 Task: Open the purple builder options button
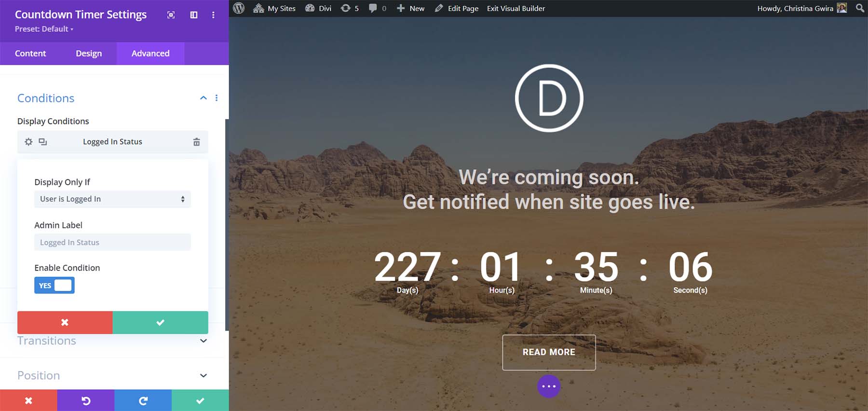[x=549, y=386]
